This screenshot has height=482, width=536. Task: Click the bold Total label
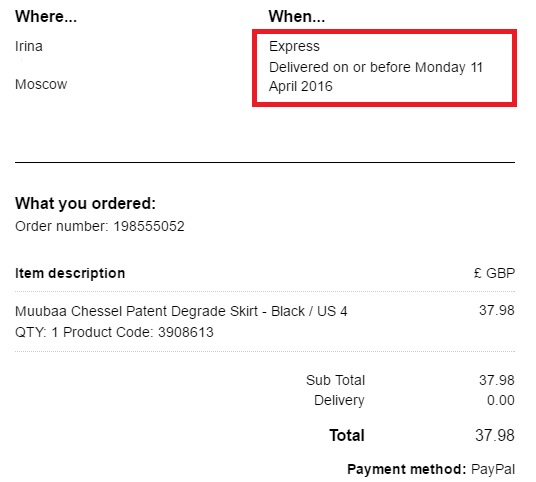pyautogui.click(x=347, y=436)
